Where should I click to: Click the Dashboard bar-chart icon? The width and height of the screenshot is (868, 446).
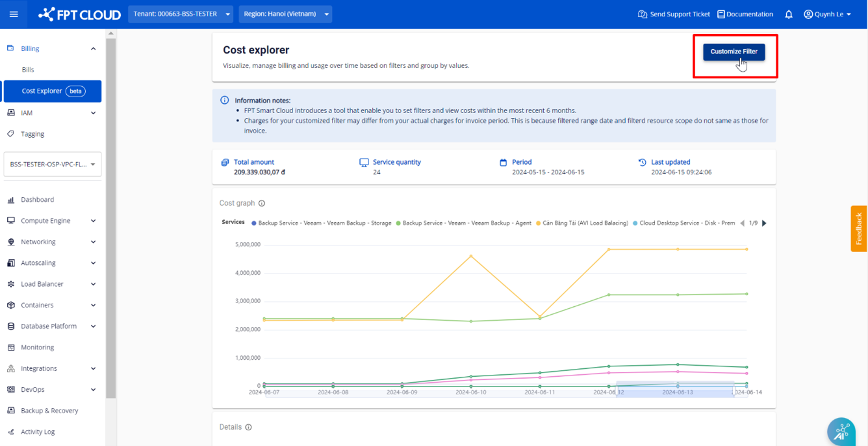click(10, 199)
